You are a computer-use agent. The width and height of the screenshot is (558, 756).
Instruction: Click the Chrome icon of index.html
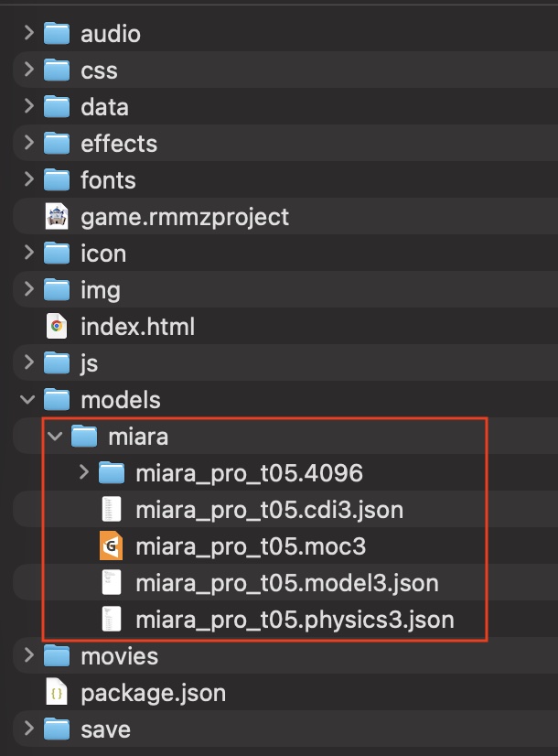coord(57,327)
